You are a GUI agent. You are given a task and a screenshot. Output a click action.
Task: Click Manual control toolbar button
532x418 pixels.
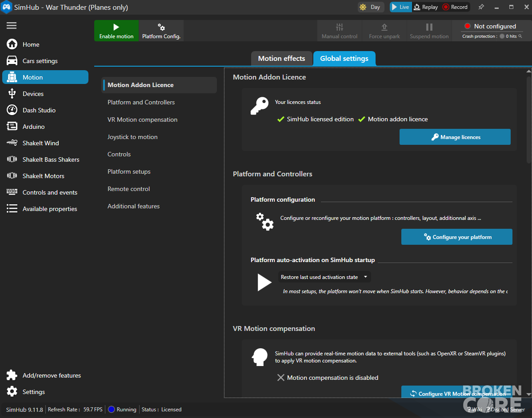(x=339, y=31)
